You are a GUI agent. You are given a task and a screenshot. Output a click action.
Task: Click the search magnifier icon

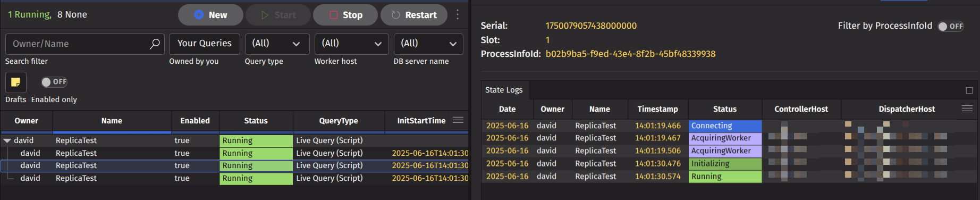pos(155,44)
